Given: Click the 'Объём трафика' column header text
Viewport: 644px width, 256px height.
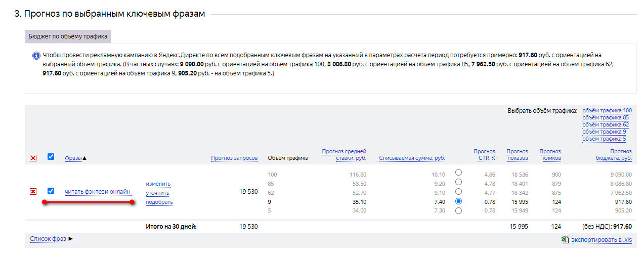Looking at the screenshot, I should point(288,158).
